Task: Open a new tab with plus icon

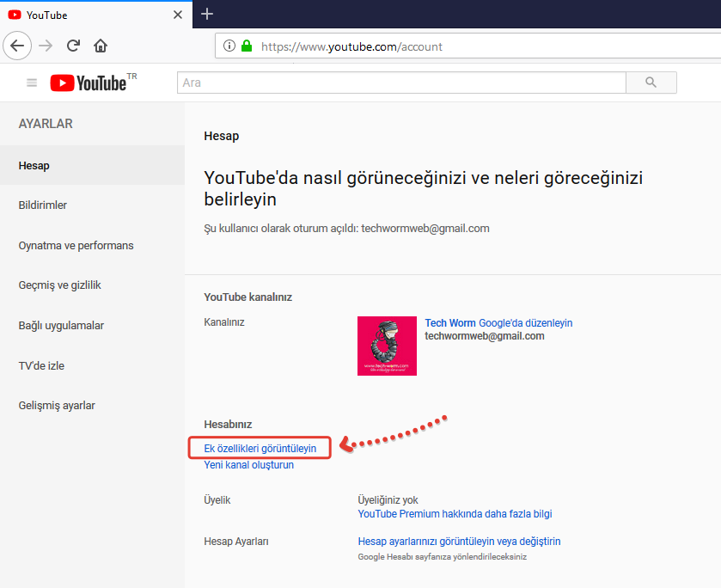Action: (207, 14)
